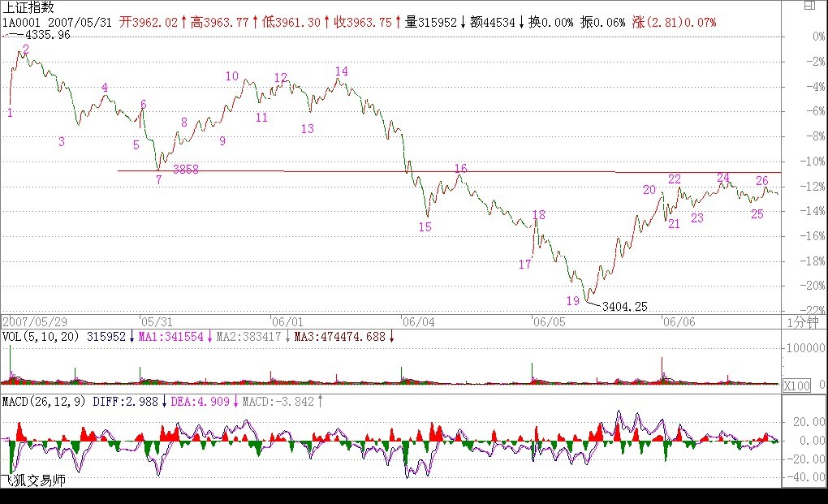Click the MA1:341554 volume average label
The width and height of the screenshot is (828, 504).
point(172,336)
